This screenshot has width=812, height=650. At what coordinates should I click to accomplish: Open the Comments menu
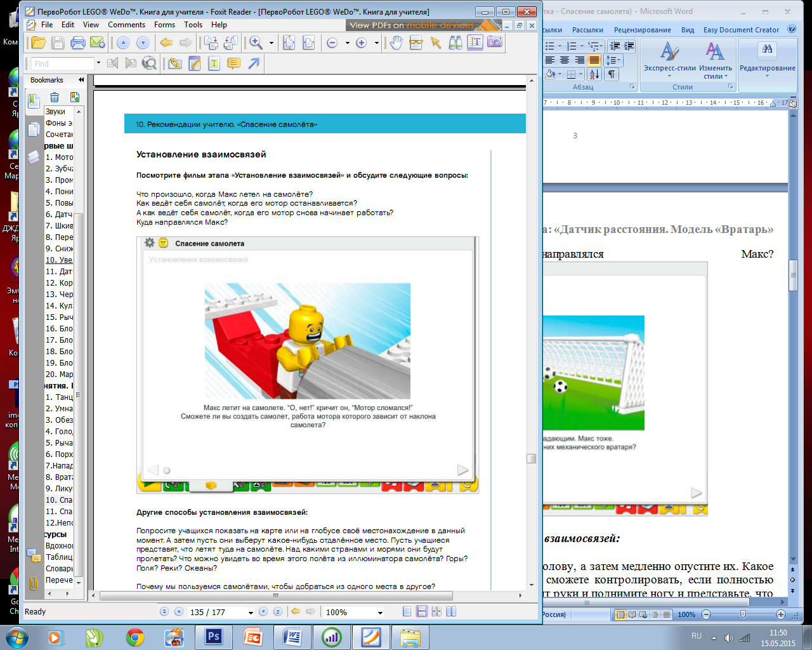(126, 25)
